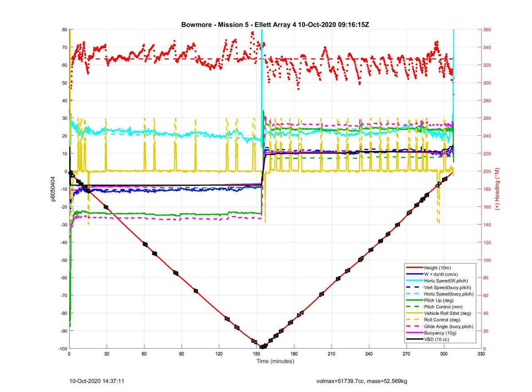
Task: Click the left-axis tick label '80'
Action: coord(64,30)
